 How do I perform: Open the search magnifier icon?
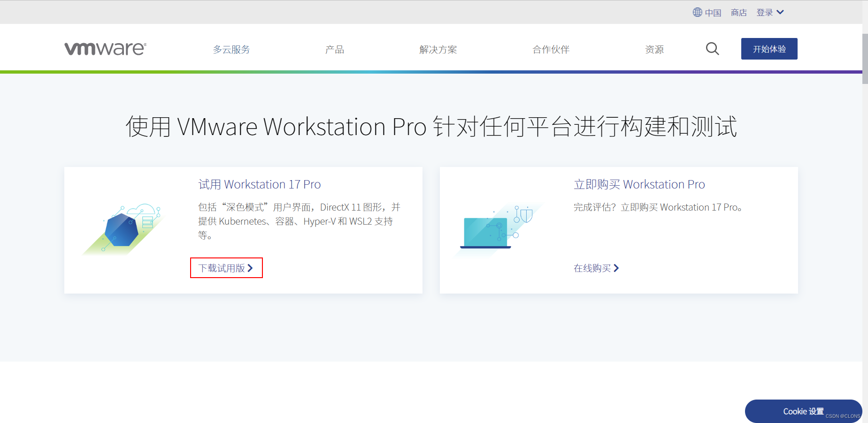(712, 49)
